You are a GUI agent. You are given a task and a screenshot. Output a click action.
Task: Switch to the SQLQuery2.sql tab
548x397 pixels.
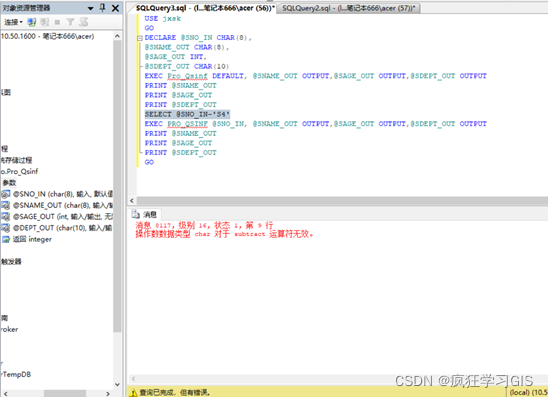[348, 8]
